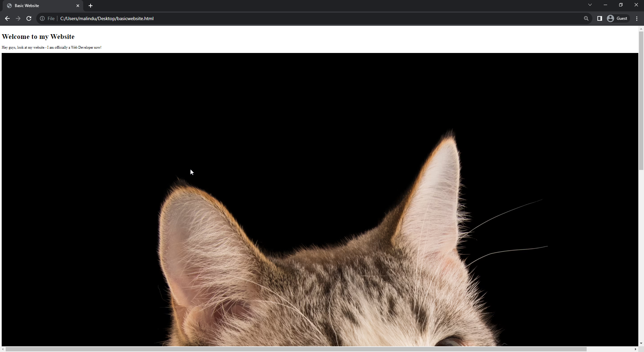Image resolution: width=644 pixels, height=352 pixels.
Task: Click the vertical scrollbar up arrow
Action: coord(641,29)
